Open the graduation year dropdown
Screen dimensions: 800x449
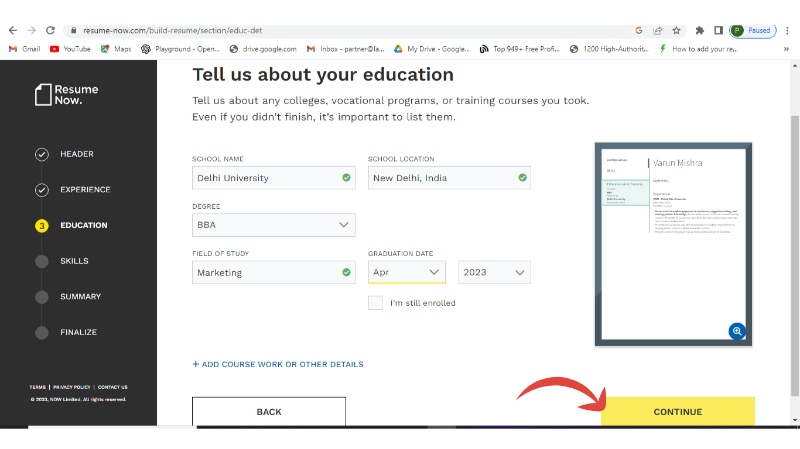point(494,272)
